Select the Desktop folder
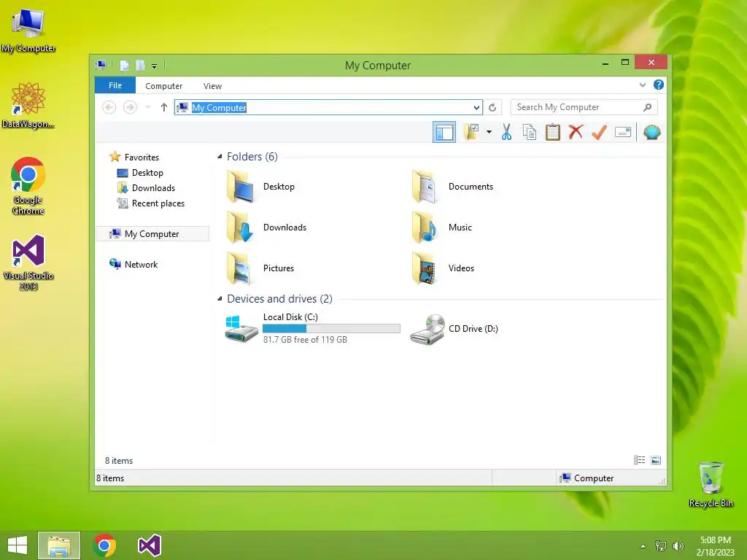 click(260, 187)
